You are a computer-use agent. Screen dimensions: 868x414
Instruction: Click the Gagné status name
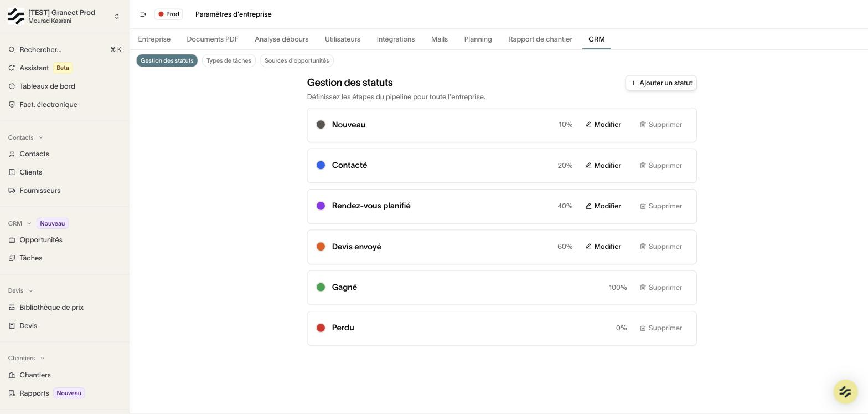coord(344,287)
